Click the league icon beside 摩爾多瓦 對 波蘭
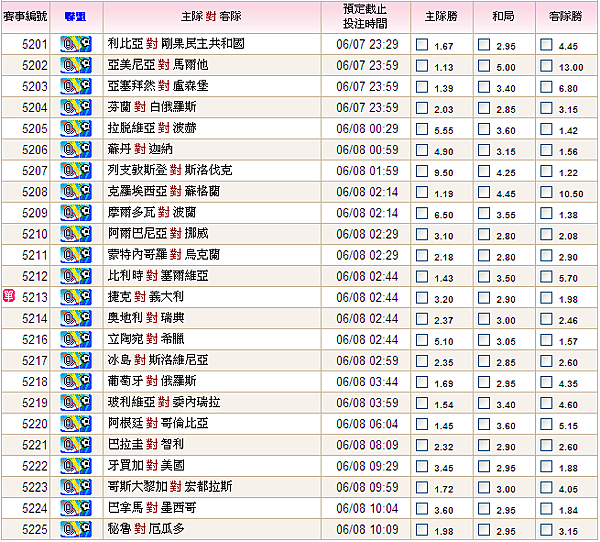 [x=76, y=213]
